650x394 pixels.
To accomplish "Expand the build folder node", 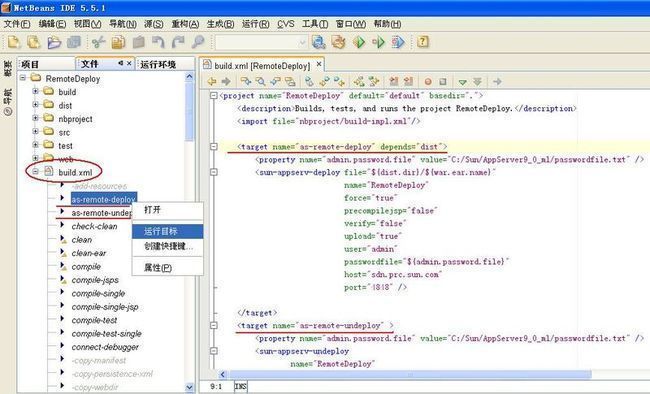I will [x=35, y=91].
